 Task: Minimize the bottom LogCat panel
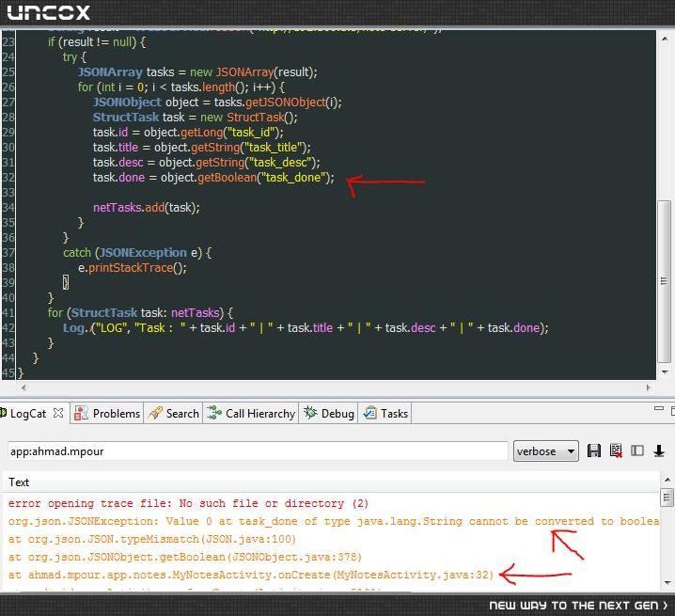click(659, 408)
